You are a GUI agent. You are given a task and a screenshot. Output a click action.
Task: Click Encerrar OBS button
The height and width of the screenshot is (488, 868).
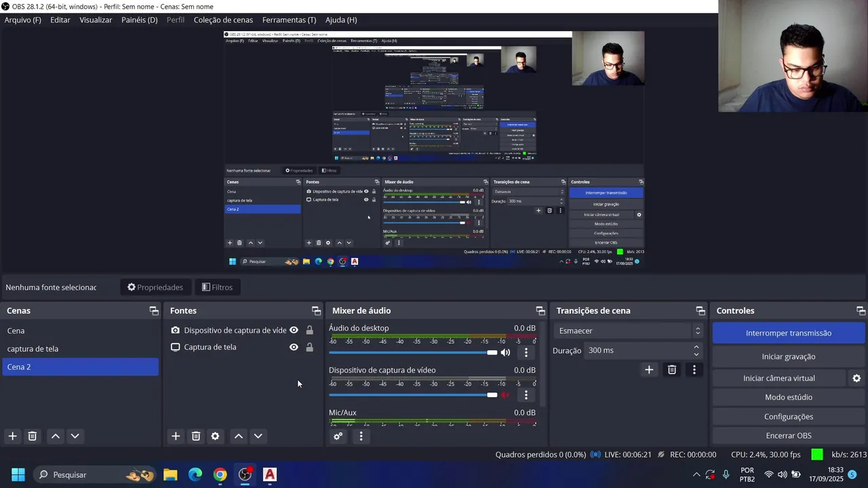(x=789, y=436)
